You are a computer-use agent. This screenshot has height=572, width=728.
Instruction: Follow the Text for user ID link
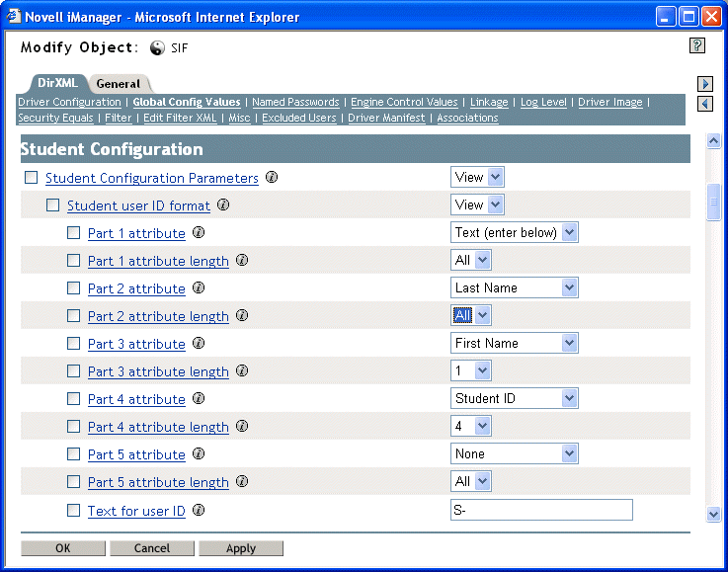(x=136, y=511)
